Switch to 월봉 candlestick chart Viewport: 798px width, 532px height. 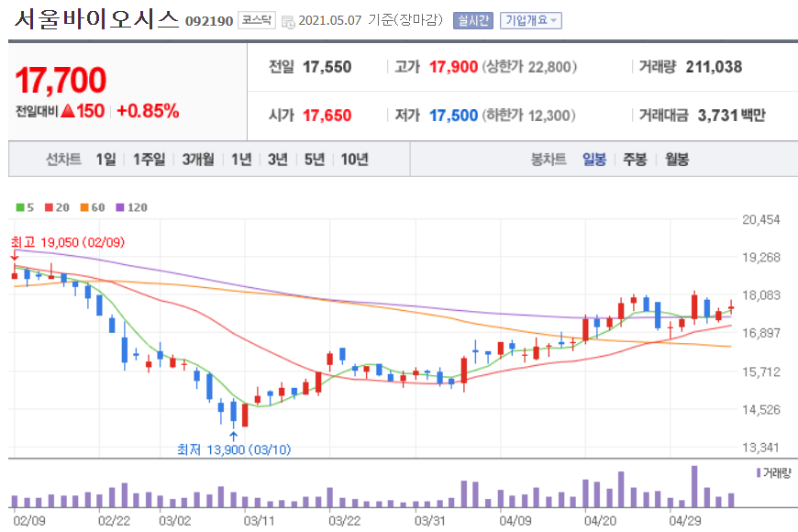tap(676, 160)
